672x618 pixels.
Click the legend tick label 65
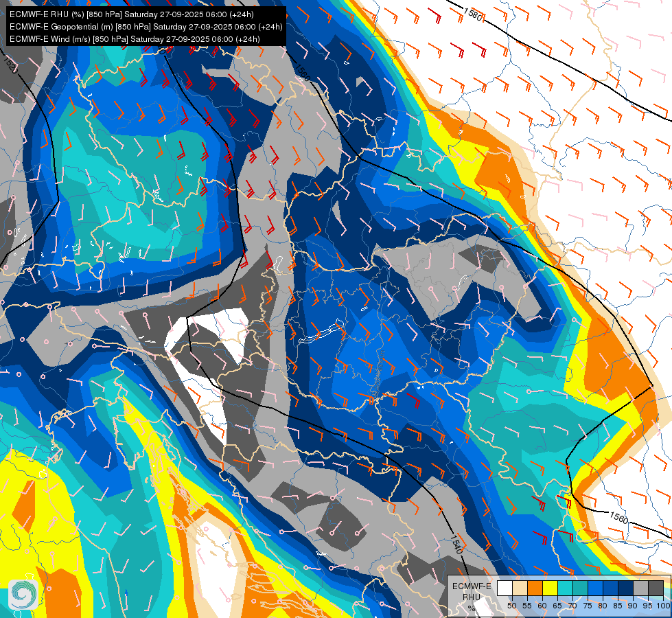pos(557,606)
